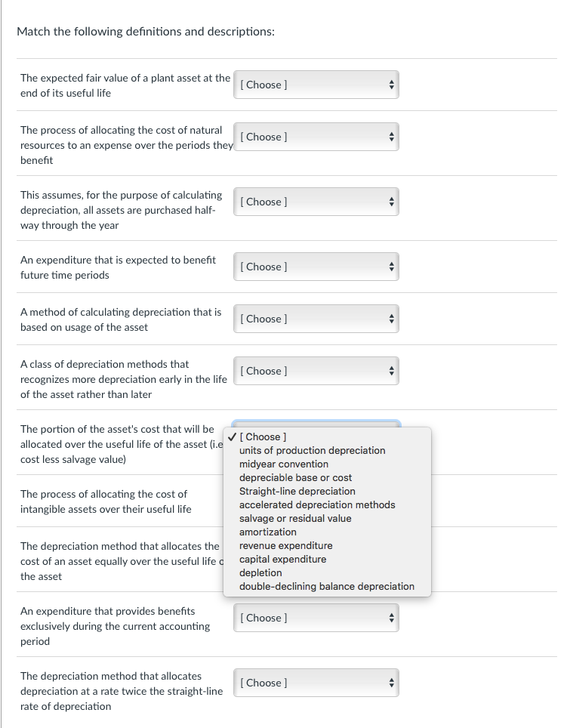This screenshot has width=570, height=728.
Task: Select 'midyear convention' from the open list
Action: pyautogui.click(x=283, y=464)
